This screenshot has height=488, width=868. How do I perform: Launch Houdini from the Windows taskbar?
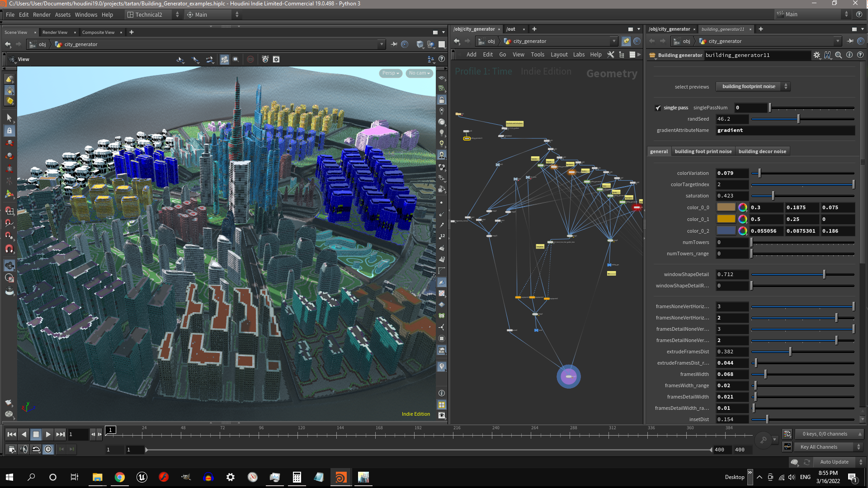tap(340, 477)
